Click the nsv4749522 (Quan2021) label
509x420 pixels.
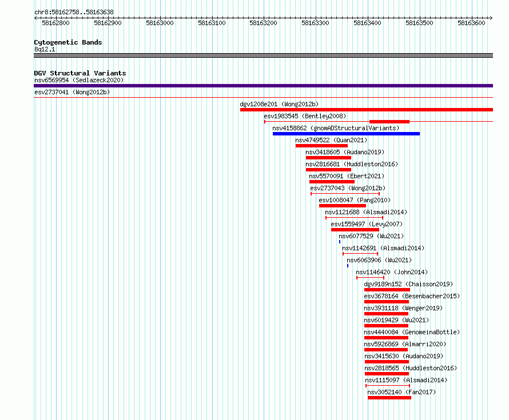point(331,140)
